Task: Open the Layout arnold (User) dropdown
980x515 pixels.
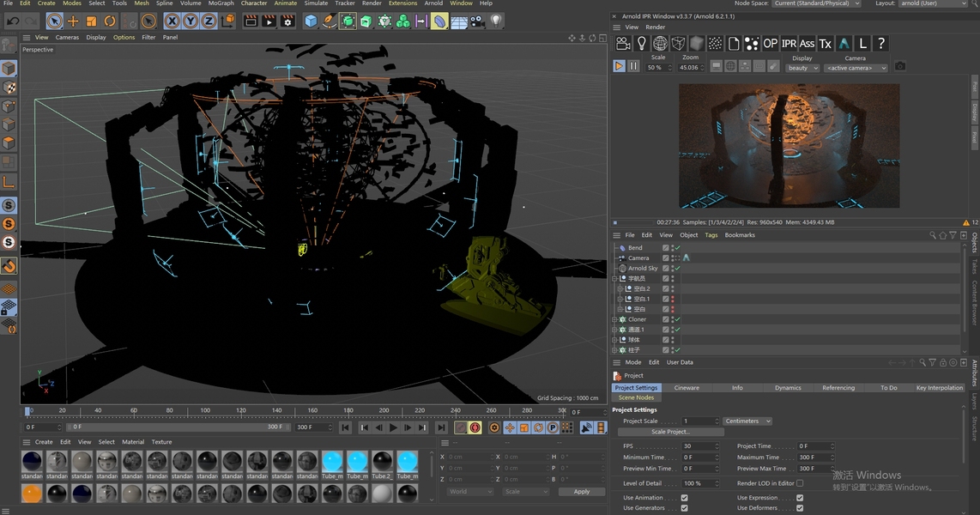Action: (x=934, y=3)
